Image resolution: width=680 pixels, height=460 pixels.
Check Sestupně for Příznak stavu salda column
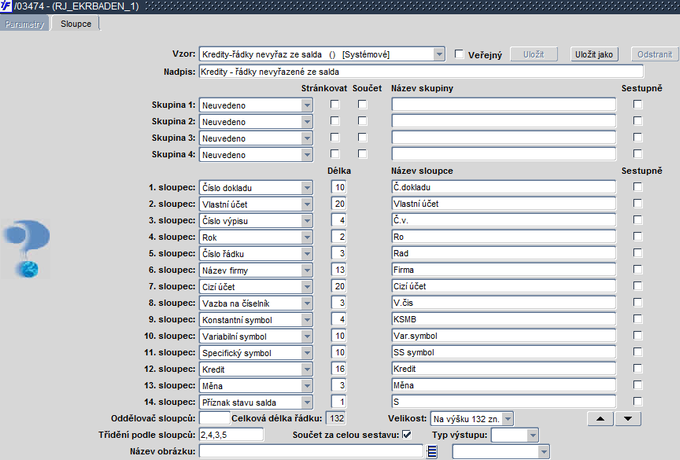(x=637, y=401)
